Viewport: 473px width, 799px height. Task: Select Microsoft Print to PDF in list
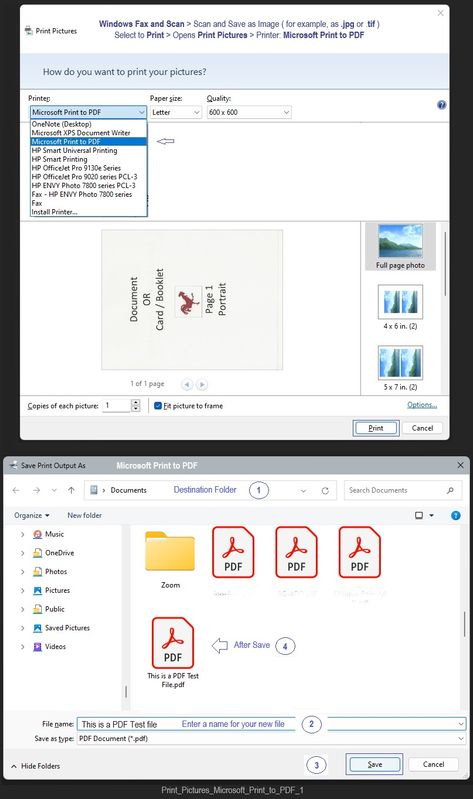[x=88, y=142]
